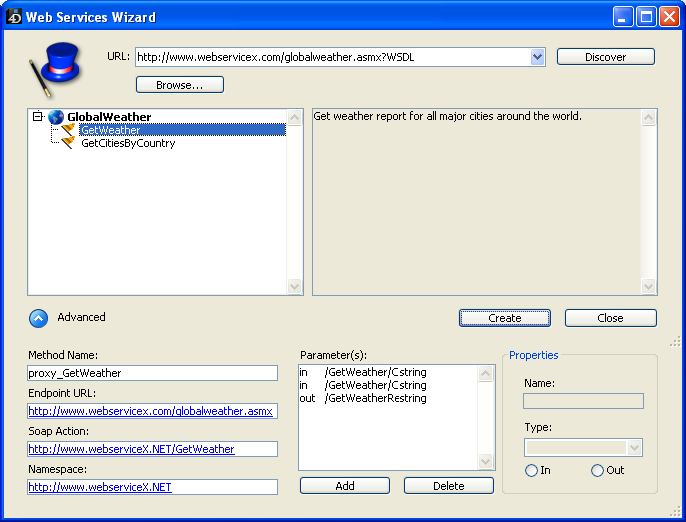Image resolution: width=686 pixels, height=522 pixels.
Task: Delete the selected parameter
Action: pos(448,486)
